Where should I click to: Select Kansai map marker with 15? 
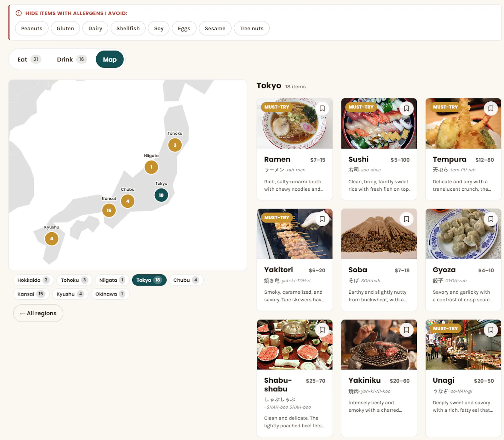click(x=109, y=210)
